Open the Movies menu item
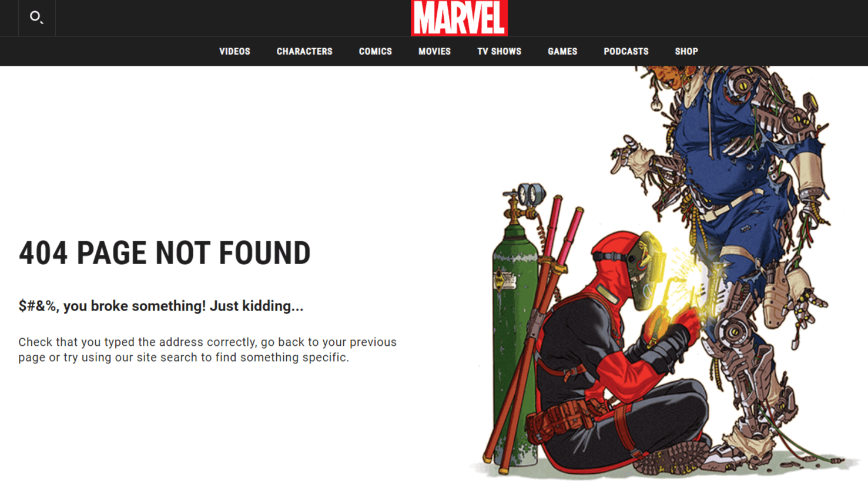Viewport: 868px width, 482px height. pos(434,52)
